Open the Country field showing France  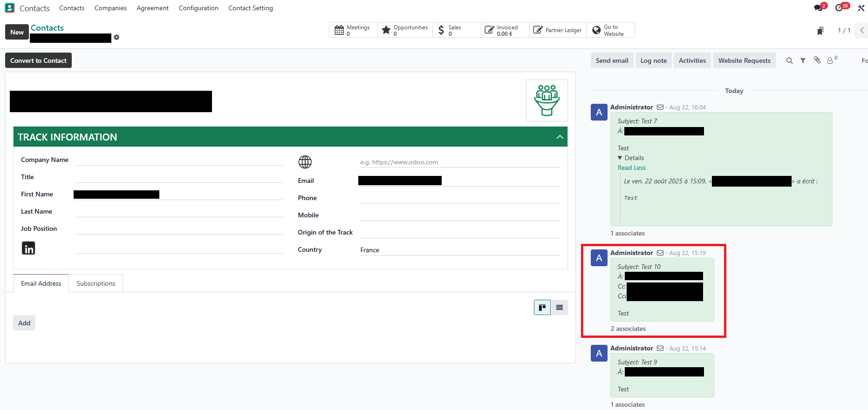(459, 250)
